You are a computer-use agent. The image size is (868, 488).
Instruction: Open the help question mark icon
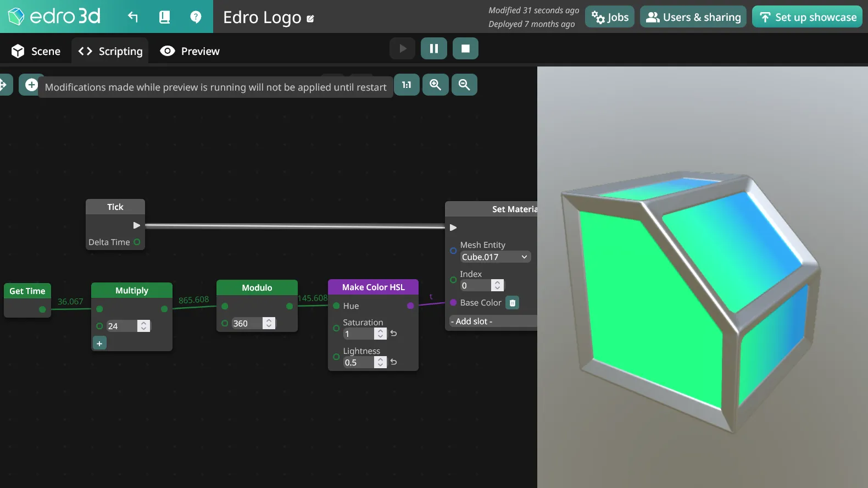tap(196, 17)
